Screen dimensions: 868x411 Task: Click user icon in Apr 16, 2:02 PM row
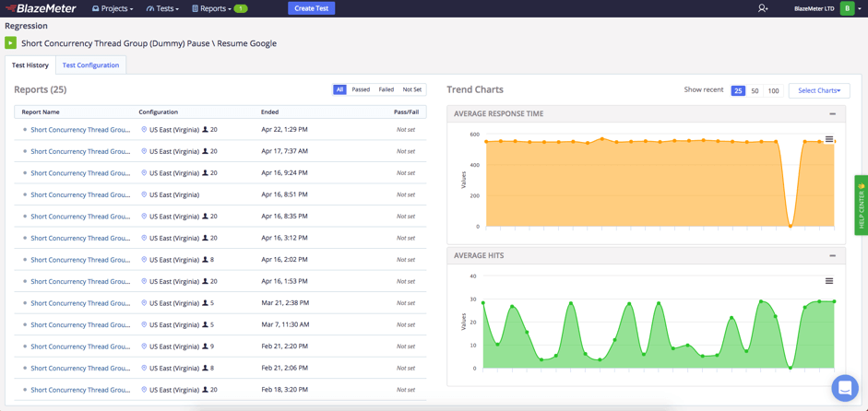coord(206,260)
